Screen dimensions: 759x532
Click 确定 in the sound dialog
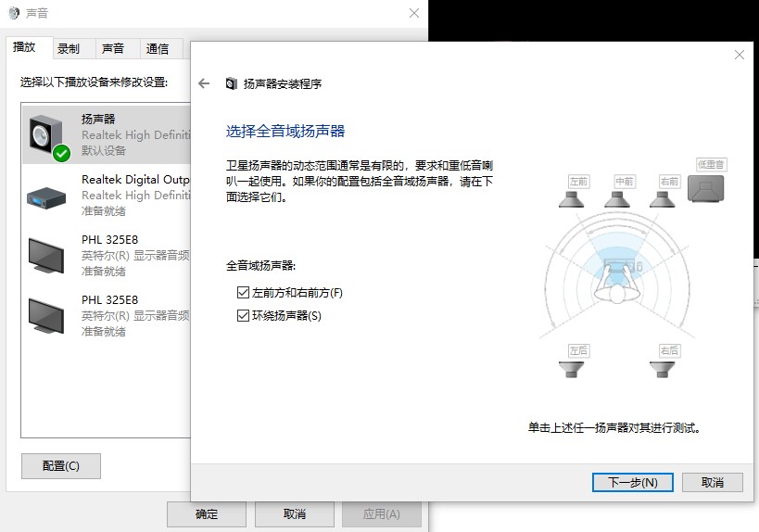[x=207, y=513]
